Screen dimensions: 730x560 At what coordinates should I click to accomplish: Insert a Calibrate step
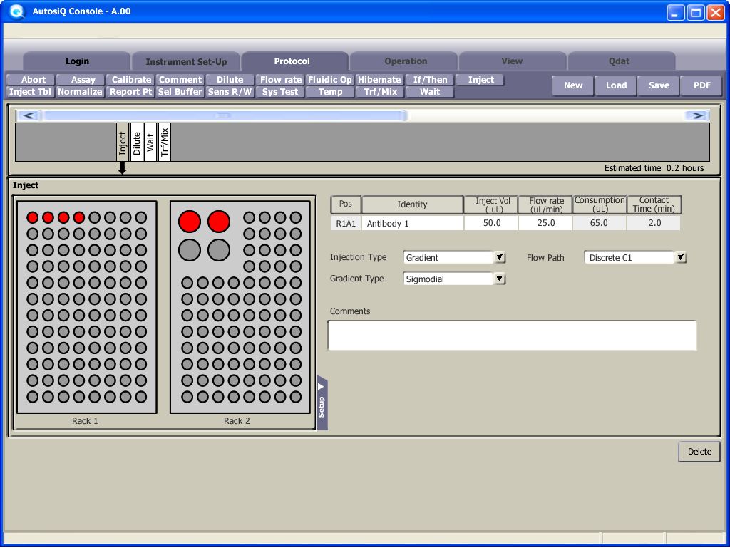point(131,80)
